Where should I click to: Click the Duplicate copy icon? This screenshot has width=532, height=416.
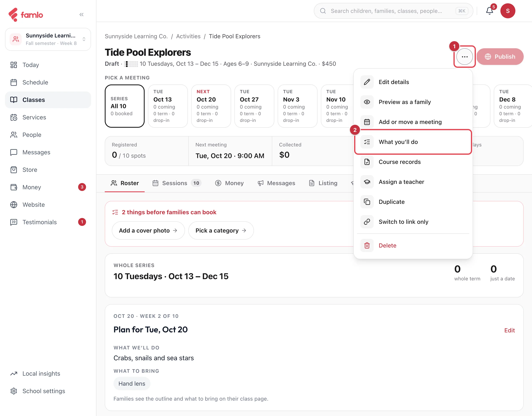tap(367, 202)
